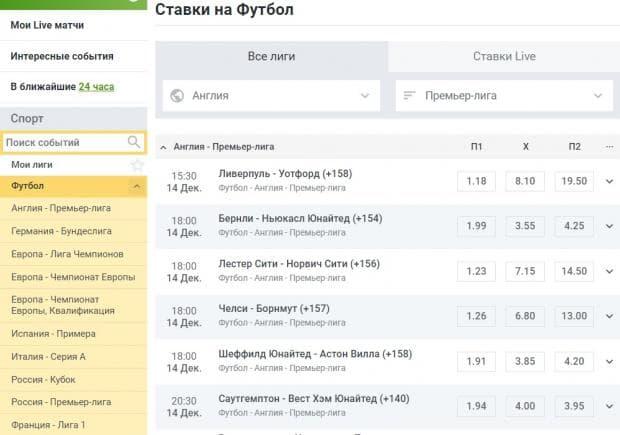Open the Премьер-лига league dropdown
Image resolution: width=620 pixels, height=435 pixels.
tap(504, 96)
